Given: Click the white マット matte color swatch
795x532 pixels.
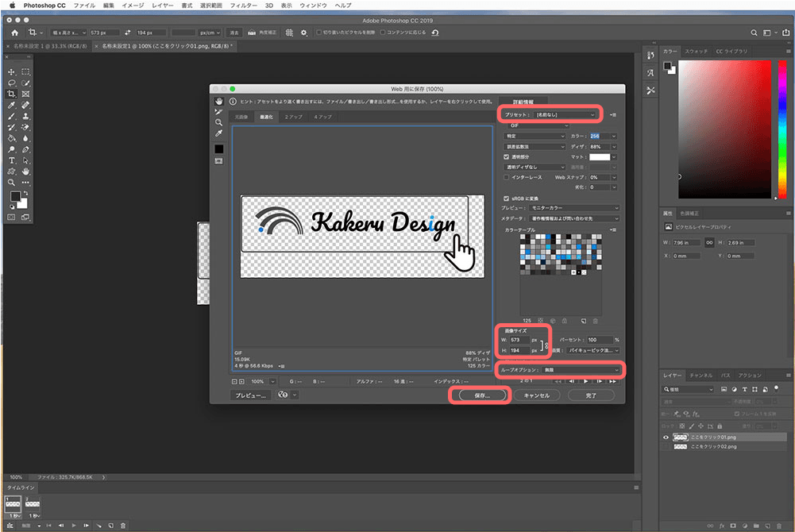Looking at the screenshot, I should [x=600, y=157].
